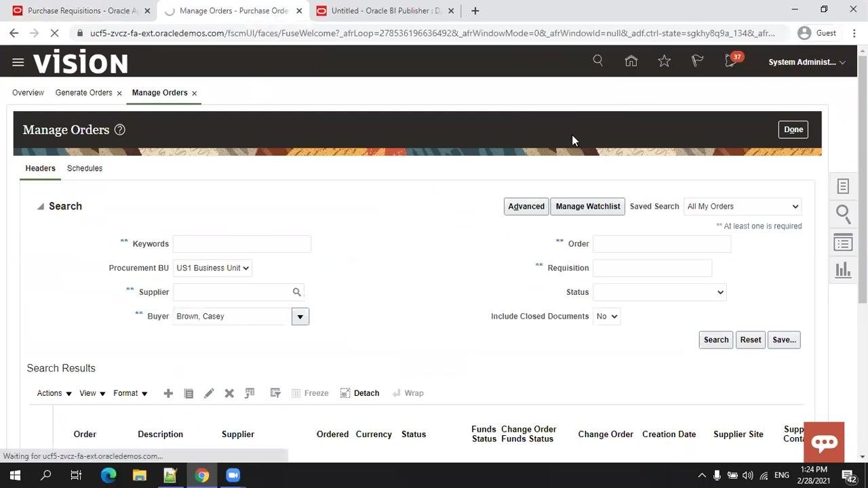Switch to the Generate Orders tab

coord(84,93)
